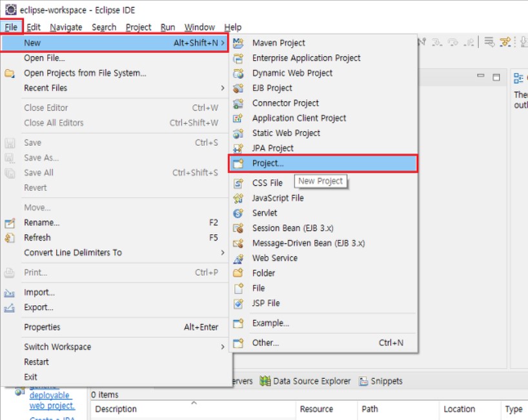Click the '0 items' status text
Image resolution: width=528 pixels, height=420 pixels.
tap(105, 394)
